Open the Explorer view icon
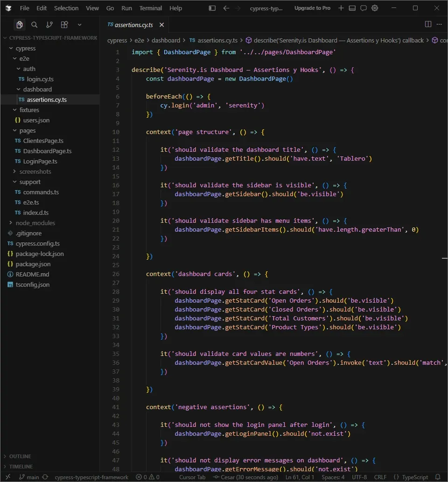The width and height of the screenshot is (448, 482). 19,25
